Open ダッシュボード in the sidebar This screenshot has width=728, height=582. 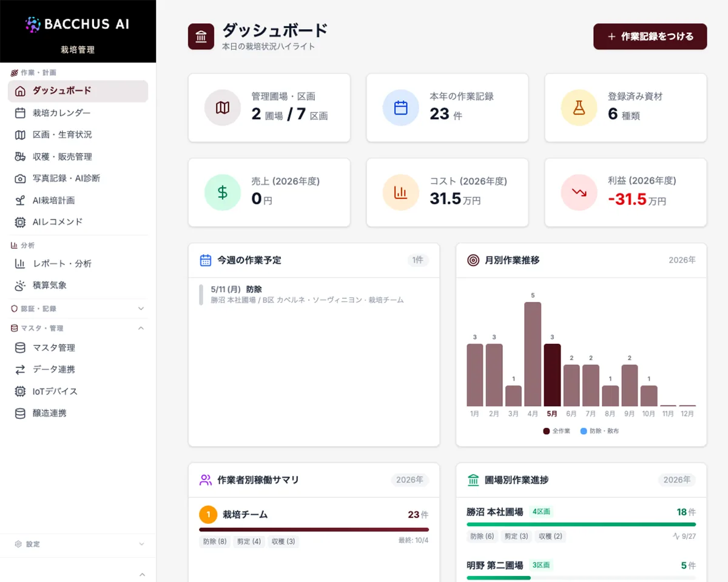[x=78, y=91]
